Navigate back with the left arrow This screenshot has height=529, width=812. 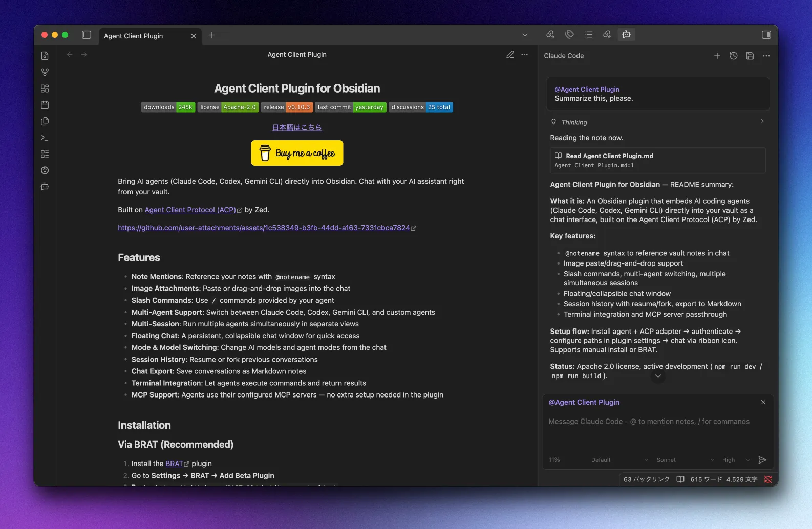(70, 55)
